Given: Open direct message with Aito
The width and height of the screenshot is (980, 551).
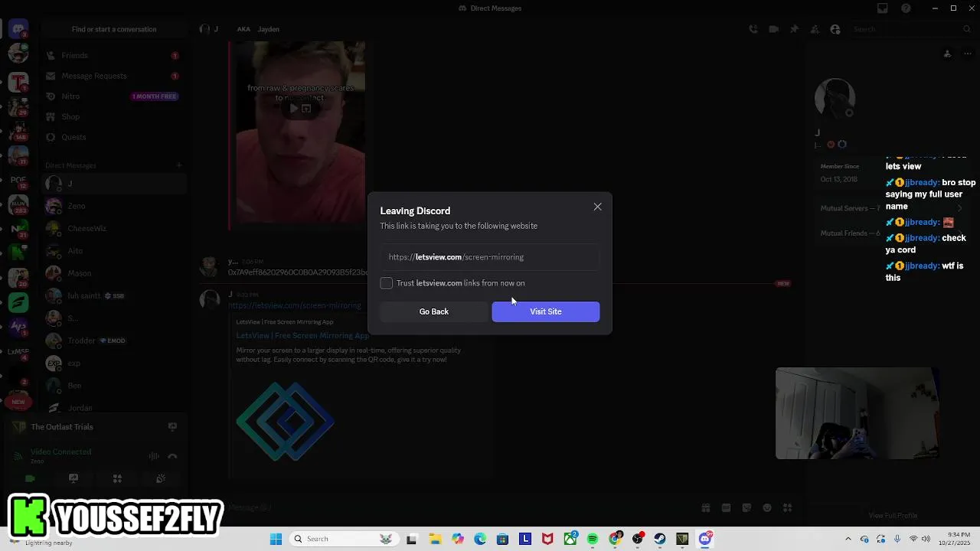Looking at the screenshot, I should point(113,251).
